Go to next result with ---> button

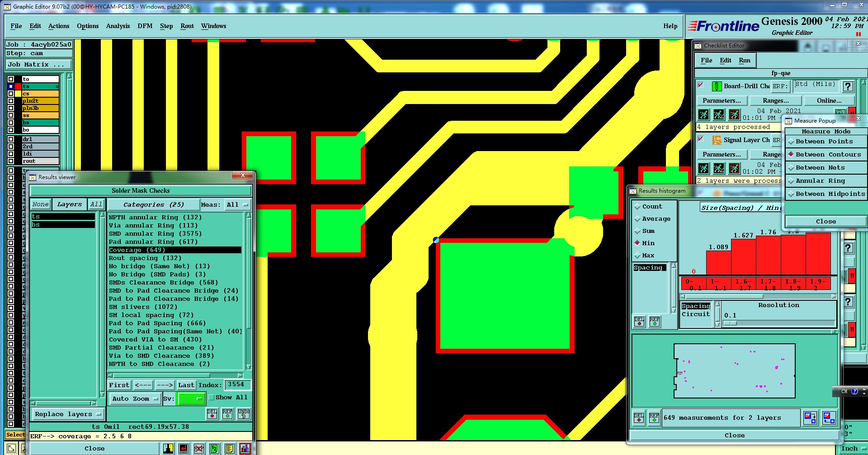tap(165, 385)
